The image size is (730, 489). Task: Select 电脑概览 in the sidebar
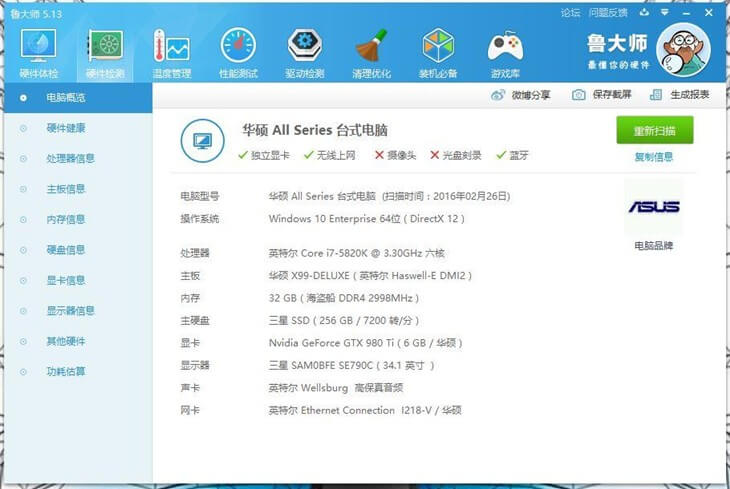point(66,98)
